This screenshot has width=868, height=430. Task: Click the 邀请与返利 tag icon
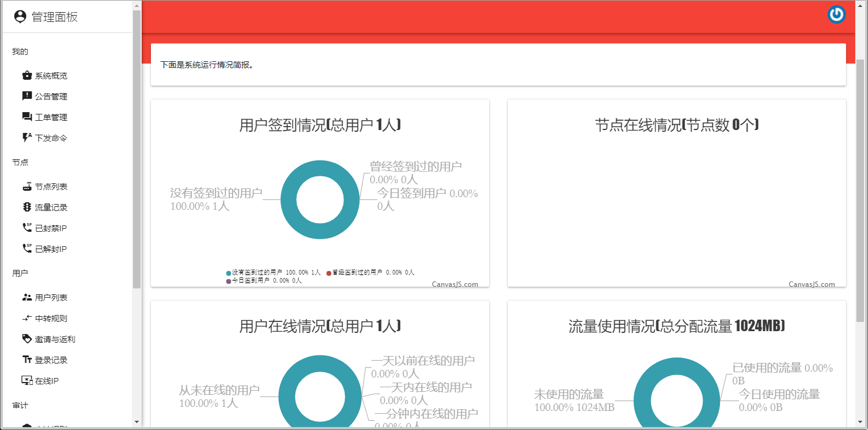click(27, 339)
